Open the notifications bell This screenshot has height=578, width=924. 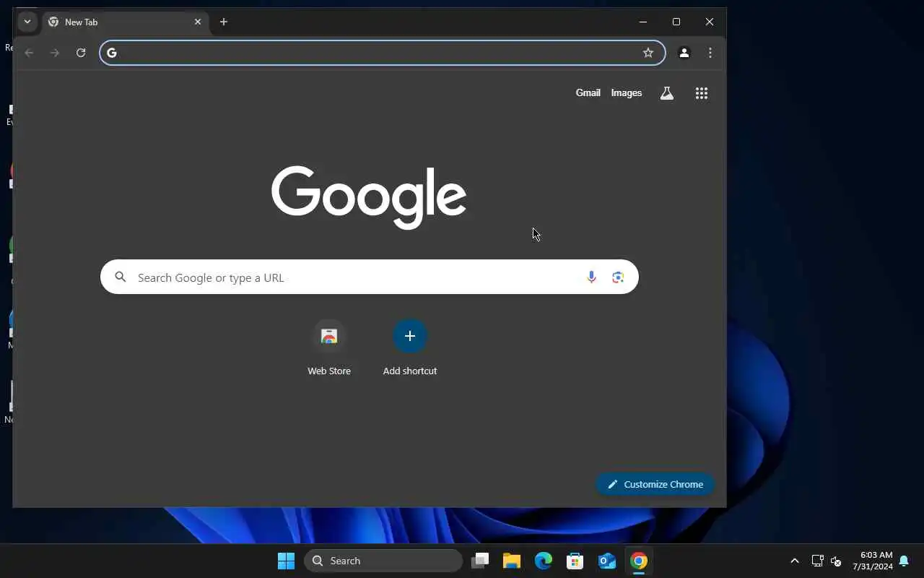pos(904,561)
